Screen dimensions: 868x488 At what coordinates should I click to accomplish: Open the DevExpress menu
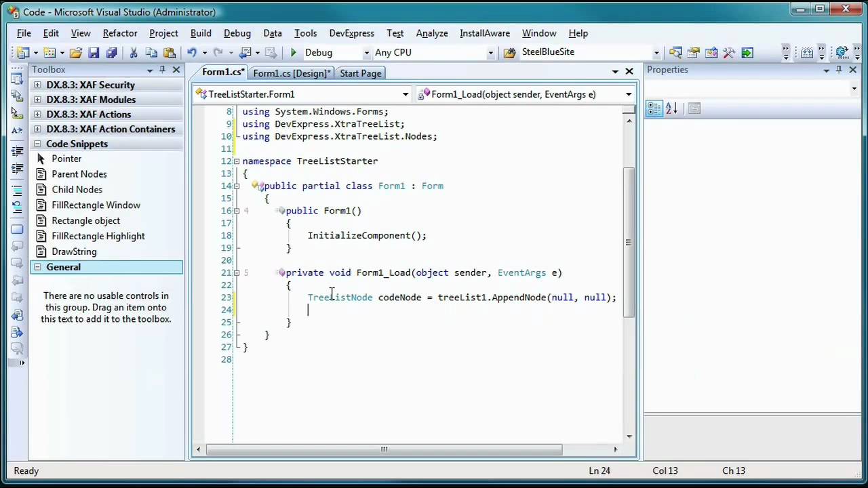click(x=351, y=33)
